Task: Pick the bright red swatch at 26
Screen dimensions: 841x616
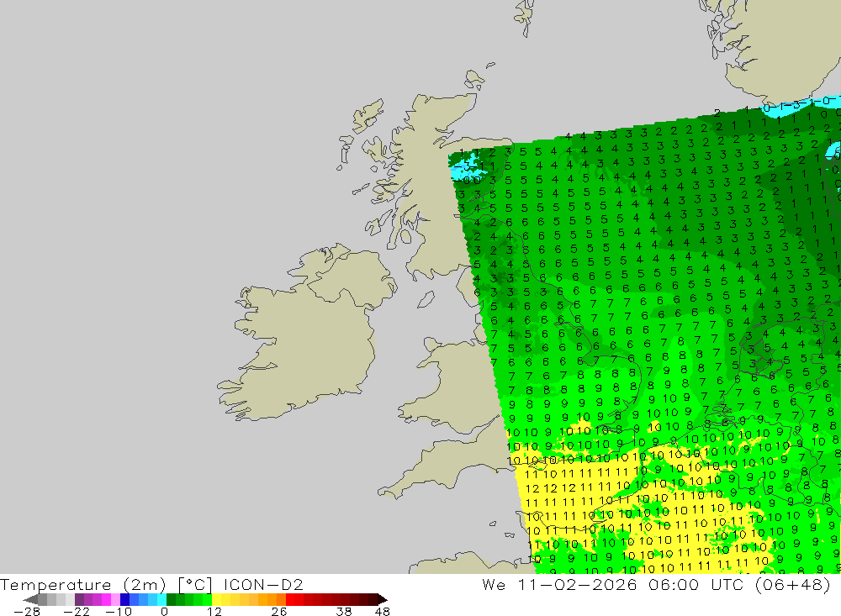Action: tap(290, 600)
